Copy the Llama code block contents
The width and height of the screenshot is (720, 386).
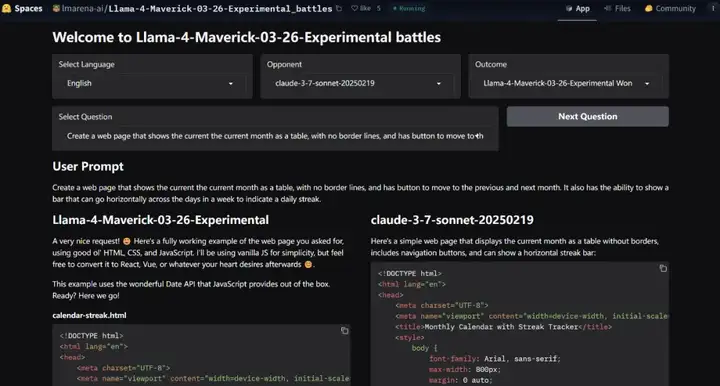click(344, 330)
